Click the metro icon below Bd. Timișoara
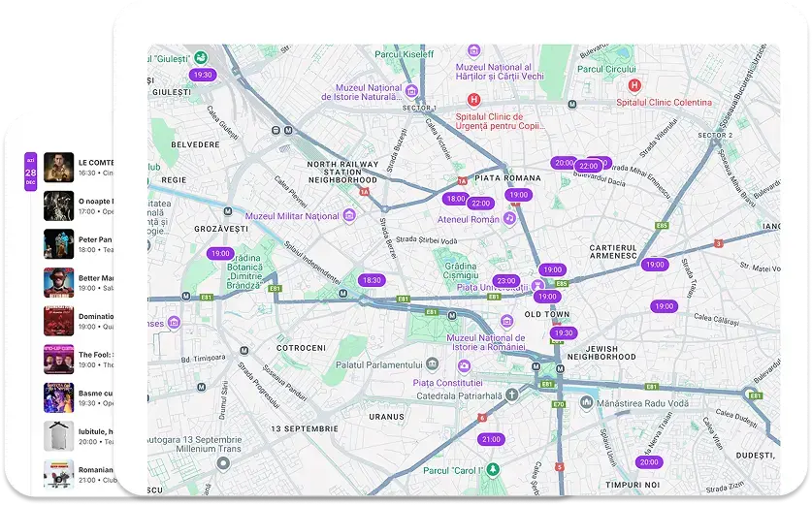812x505 pixels. click(x=202, y=387)
